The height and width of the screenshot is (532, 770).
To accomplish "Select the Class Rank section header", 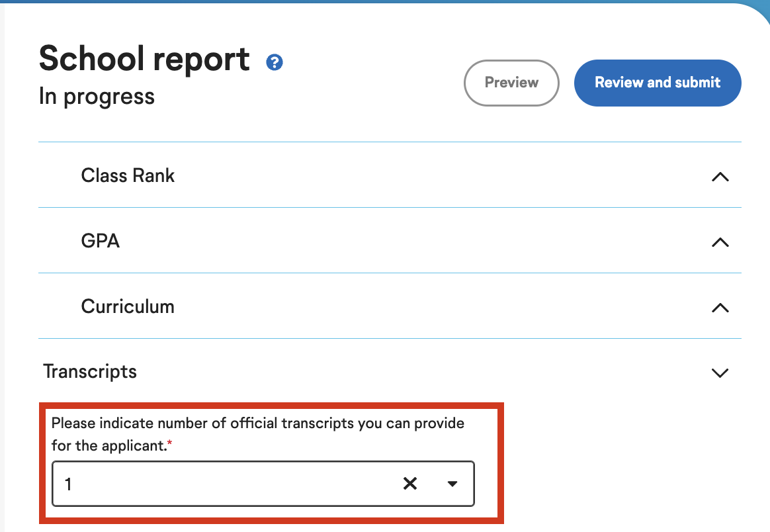I will point(128,175).
